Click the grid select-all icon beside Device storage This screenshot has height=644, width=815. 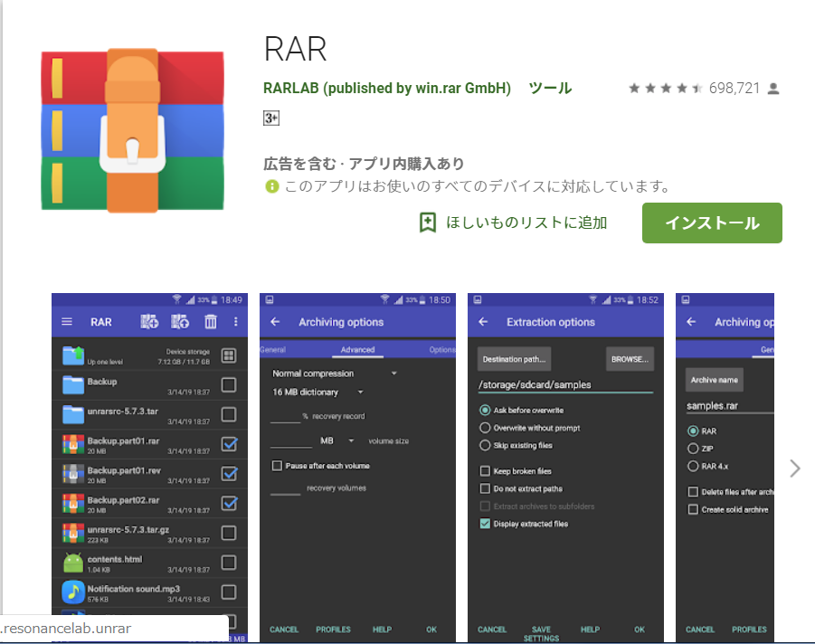229,355
